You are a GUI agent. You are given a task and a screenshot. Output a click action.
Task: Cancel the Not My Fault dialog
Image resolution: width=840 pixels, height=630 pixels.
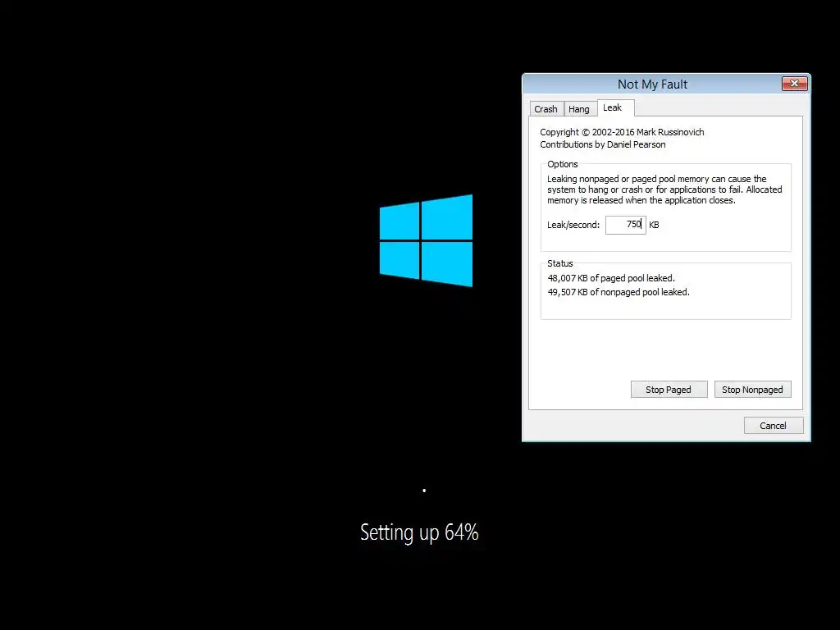pyautogui.click(x=773, y=426)
